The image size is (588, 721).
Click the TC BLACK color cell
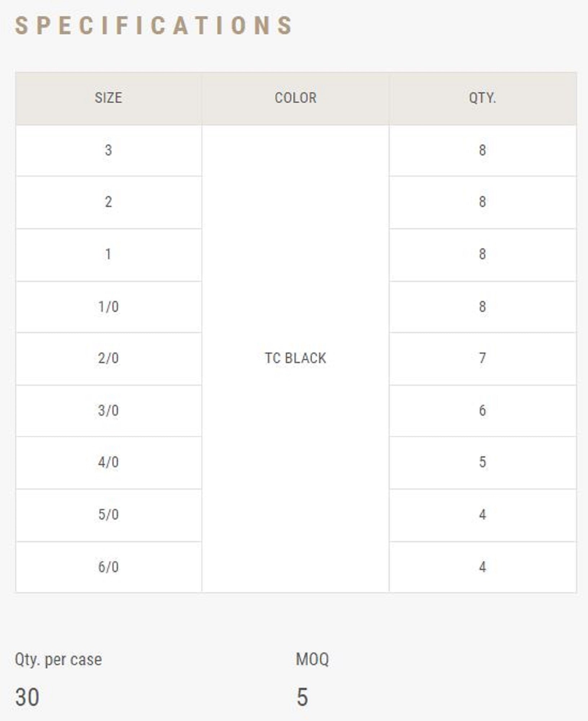296,358
